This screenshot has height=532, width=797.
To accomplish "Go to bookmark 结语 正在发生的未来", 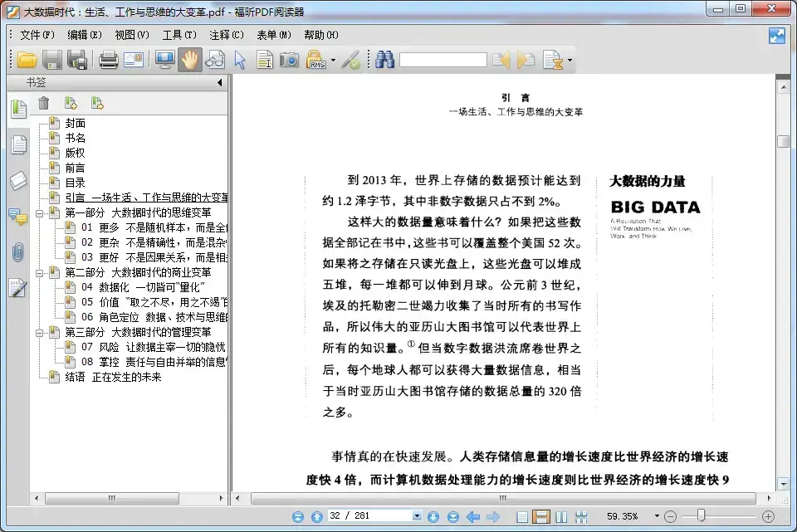I will (113, 377).
